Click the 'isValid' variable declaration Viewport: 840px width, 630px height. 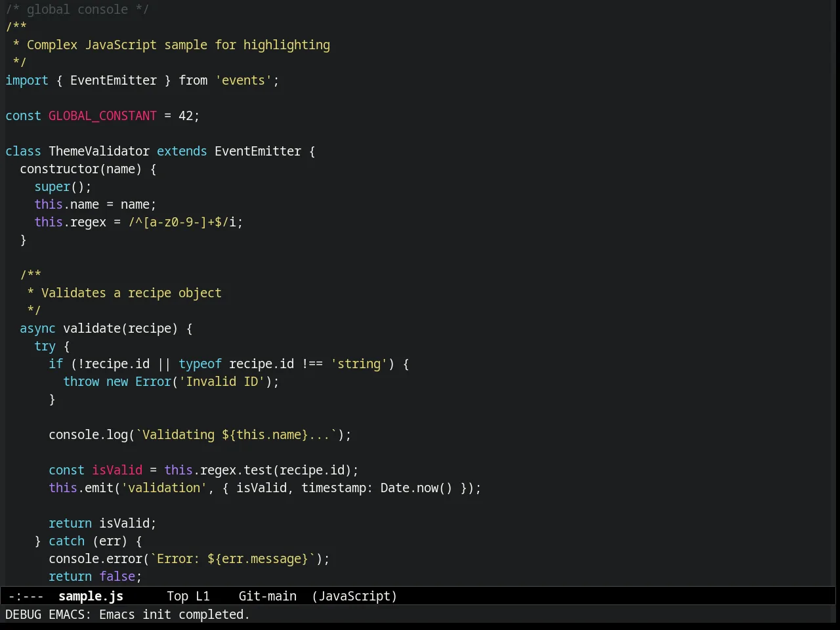(117, 470)
